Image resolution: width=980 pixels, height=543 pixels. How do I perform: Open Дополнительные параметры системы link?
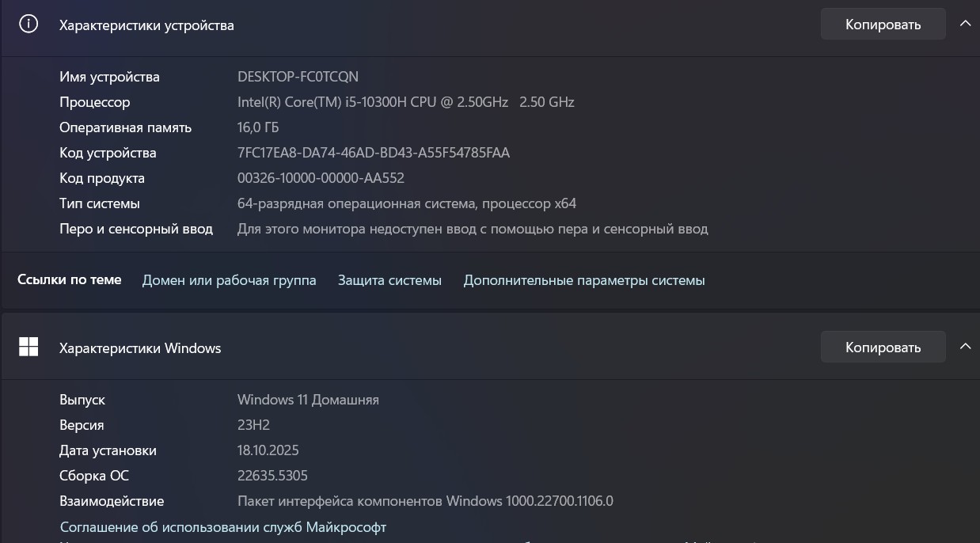coord(584,280)
